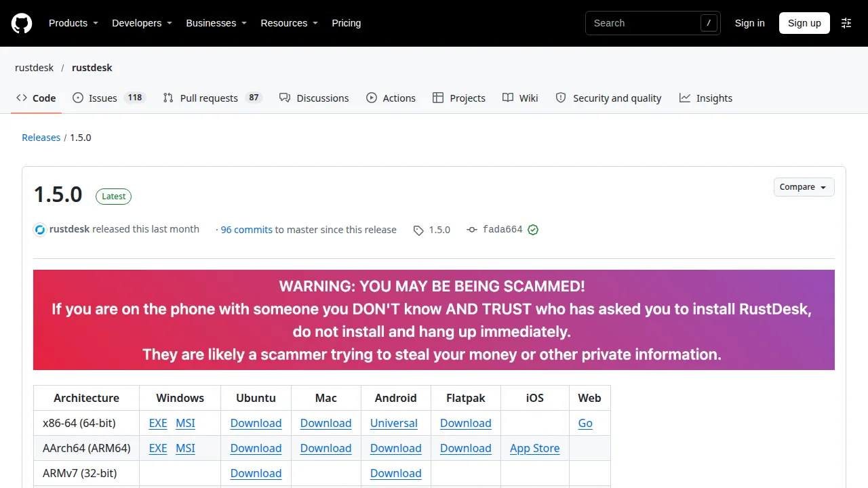The width and height of the screenshot is (868, 488).
Task: Expand the Resources menu
Action: [289, 23]
